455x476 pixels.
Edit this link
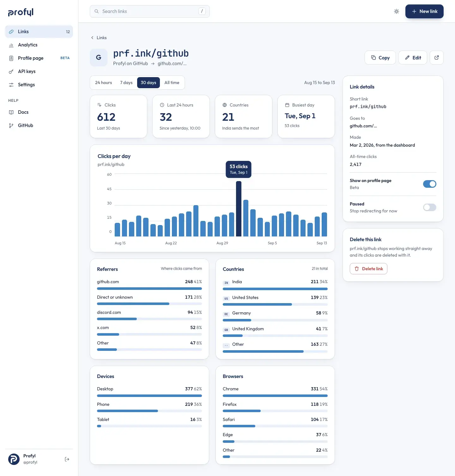[413, 58]
